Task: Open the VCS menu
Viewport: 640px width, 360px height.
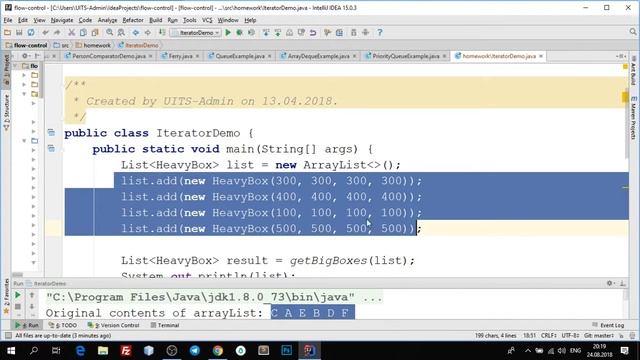Action: 207,20
